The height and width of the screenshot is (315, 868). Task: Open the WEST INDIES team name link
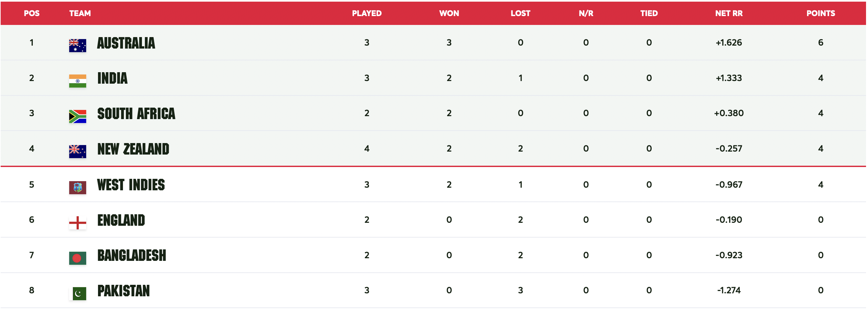pos(131,185)
